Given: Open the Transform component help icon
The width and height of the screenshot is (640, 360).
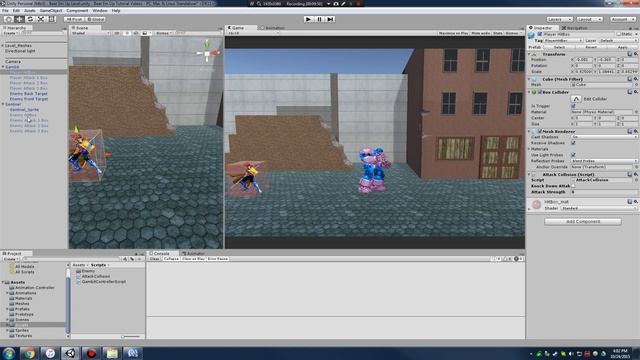Looking at the screenshot, I should tap(629, 54).
